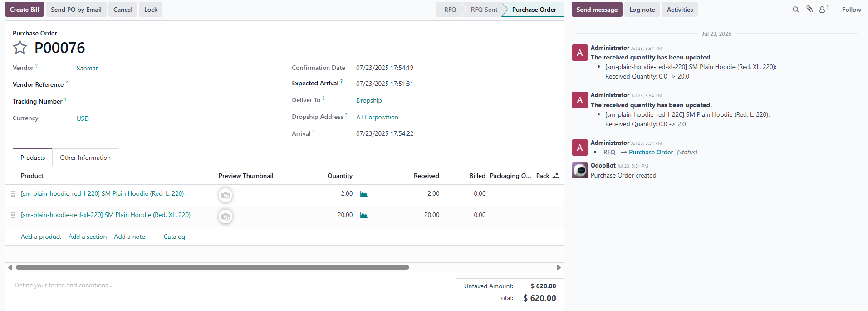The height and width of the screenshot is (311, 868).
Task: Click the Deliver To help question mark
Action: coord(324,98)
